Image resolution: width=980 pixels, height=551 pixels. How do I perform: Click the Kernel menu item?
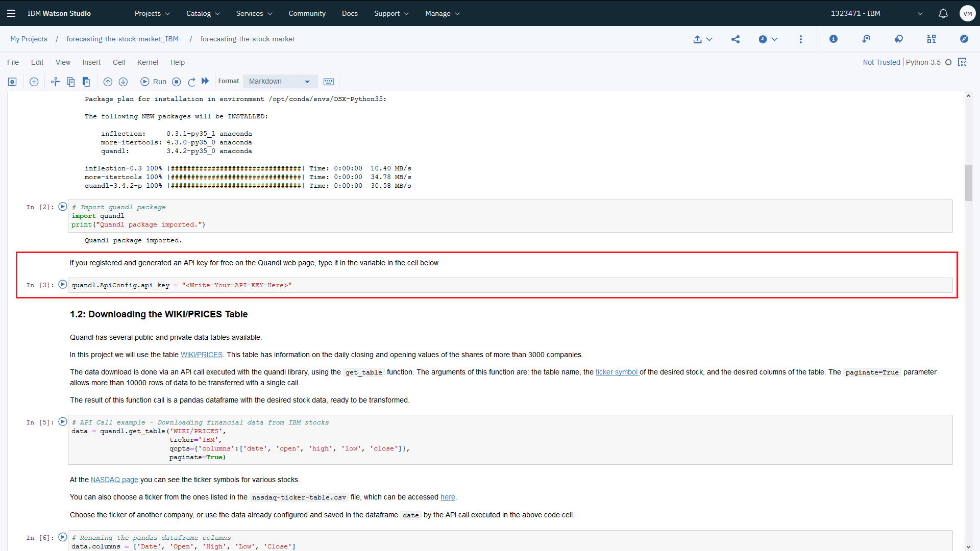[x=146, y=62]
